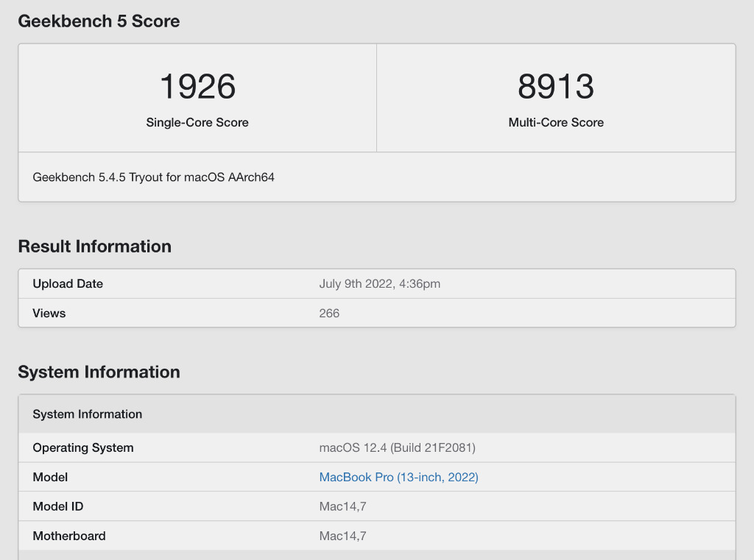
Task: Click the large System Information section heading
Action: (99, 372)
